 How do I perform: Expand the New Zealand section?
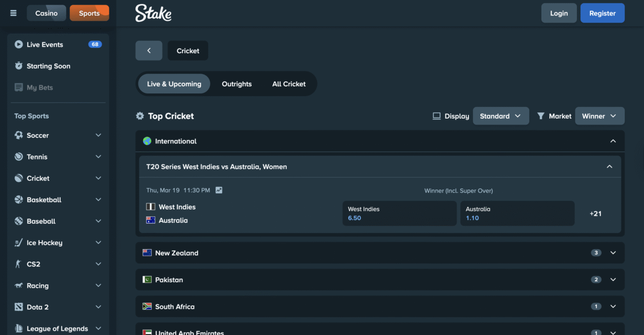pos(613,253)
